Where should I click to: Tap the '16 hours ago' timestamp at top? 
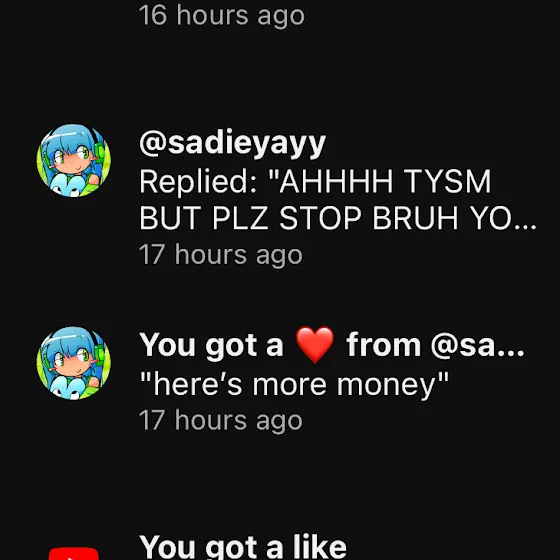(x=222, y=16)
